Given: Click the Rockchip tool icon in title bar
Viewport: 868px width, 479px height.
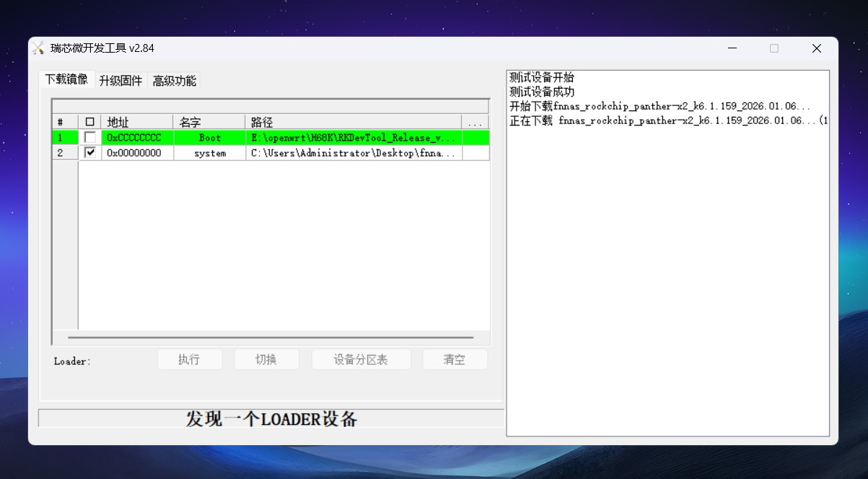Looking at the screenshot, I should coord(38,48).
